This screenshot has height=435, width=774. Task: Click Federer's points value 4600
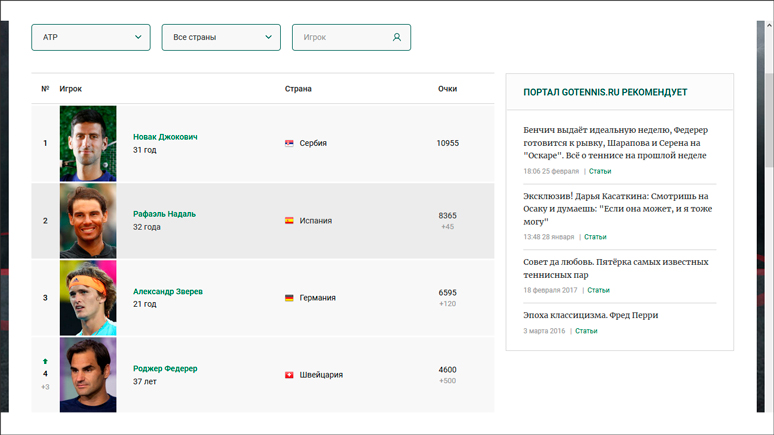pos(448,370)
